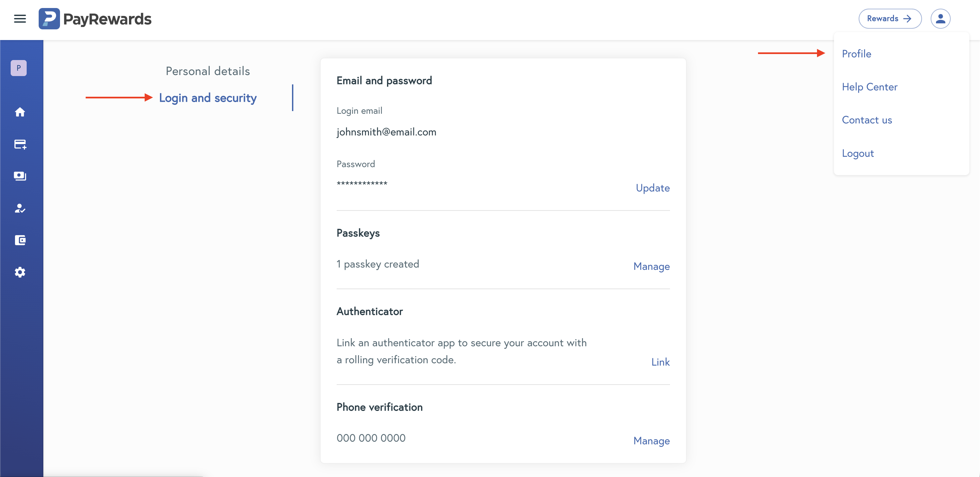Go to Home in sidebar
This screenshot has width=980, height=477.
click(20, 112)
